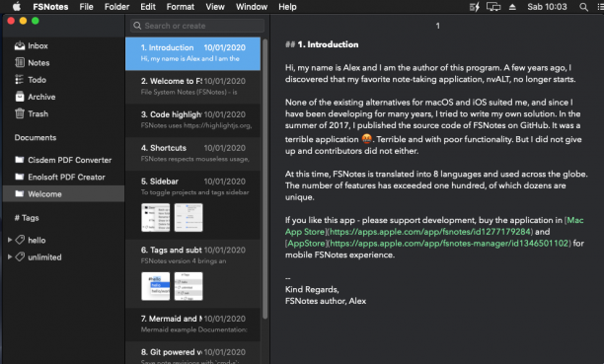Open the View menu

pyautogui.click(x=215, y=7)
